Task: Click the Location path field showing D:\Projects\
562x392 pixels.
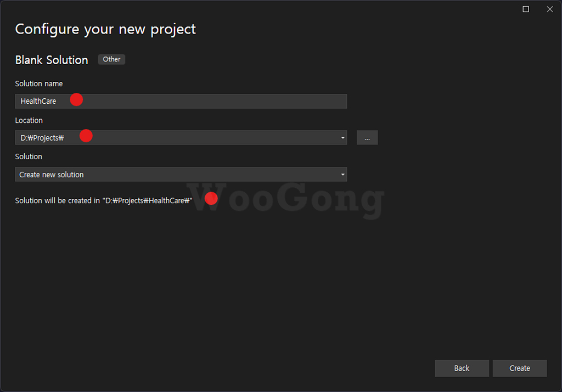Action: tap(176, 138)
